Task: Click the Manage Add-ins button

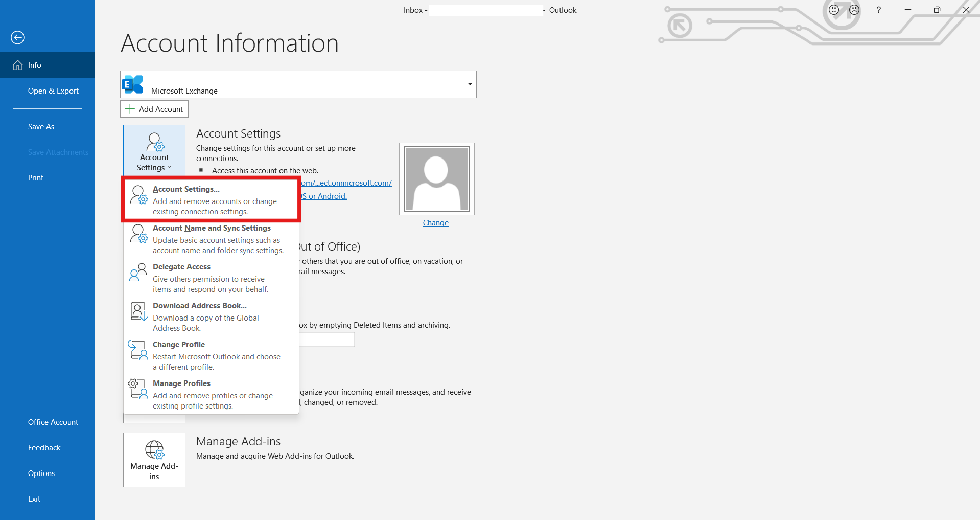Action: tap(154, 460)
